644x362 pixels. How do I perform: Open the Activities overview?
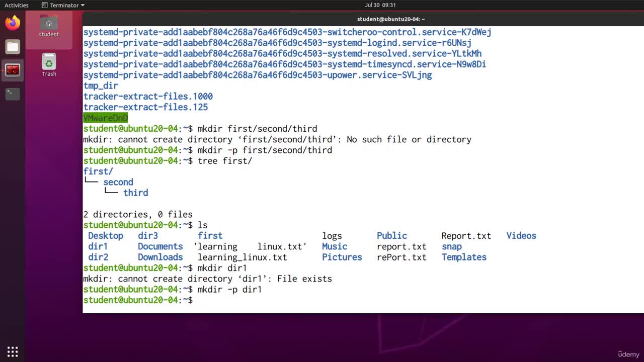tap(17, 5)
